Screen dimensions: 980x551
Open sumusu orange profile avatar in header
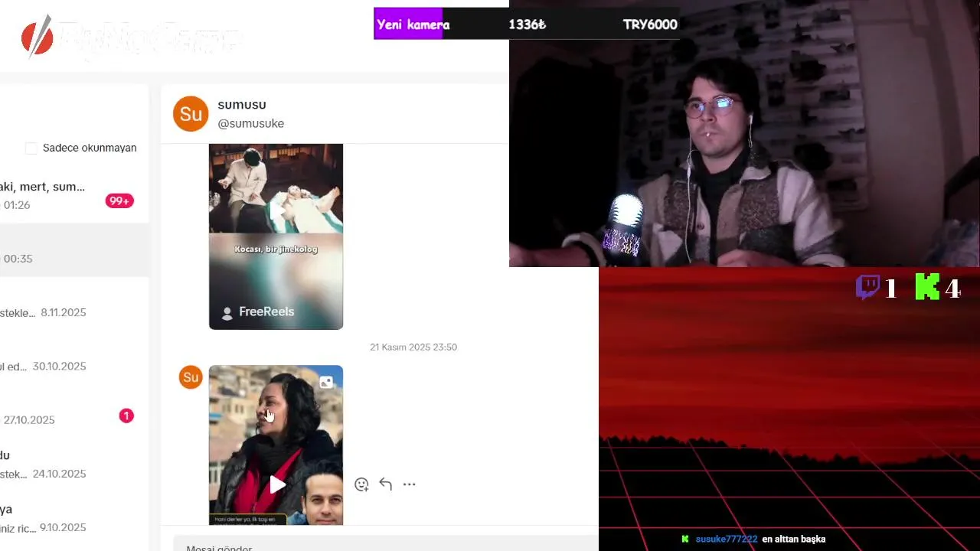[191, 114]
